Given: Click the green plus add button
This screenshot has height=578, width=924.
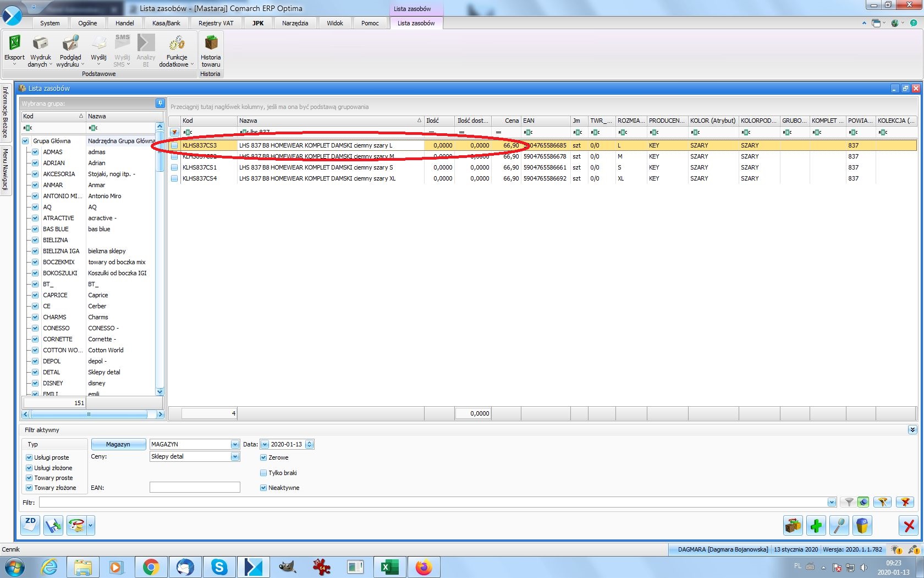Looking at the screenshot, I should point(816,526).
